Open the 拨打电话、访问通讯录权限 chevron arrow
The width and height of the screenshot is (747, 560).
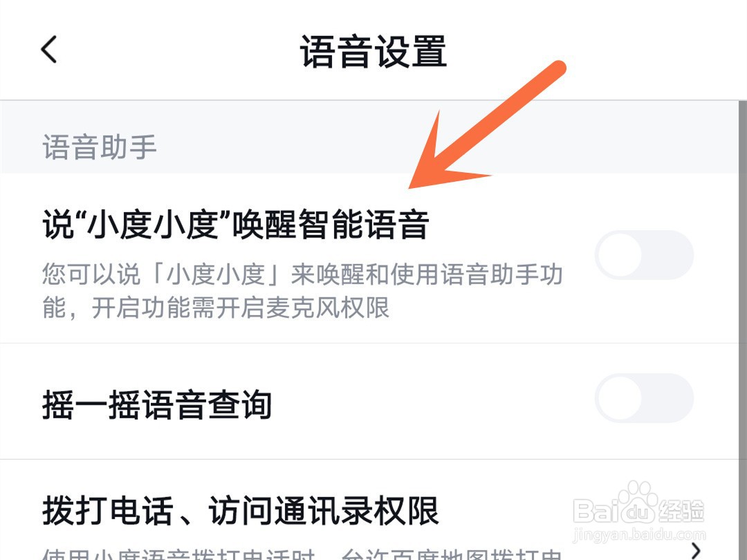pos(696,550)
